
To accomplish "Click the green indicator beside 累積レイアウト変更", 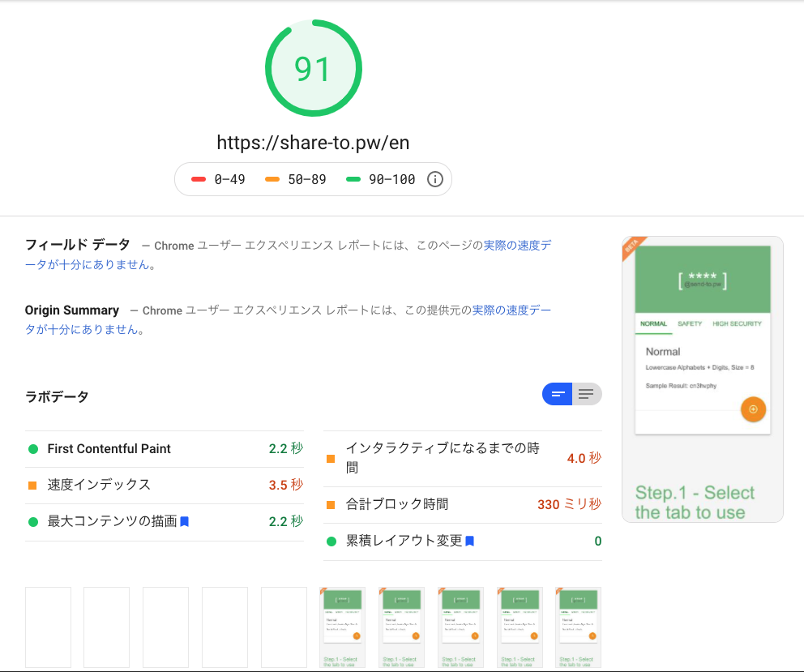I will click(x=331, y=541).
